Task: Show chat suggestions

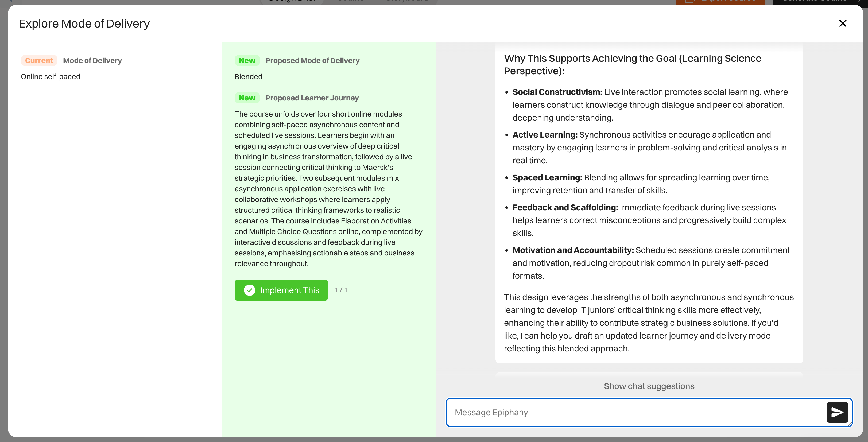Action: [649, 386]
